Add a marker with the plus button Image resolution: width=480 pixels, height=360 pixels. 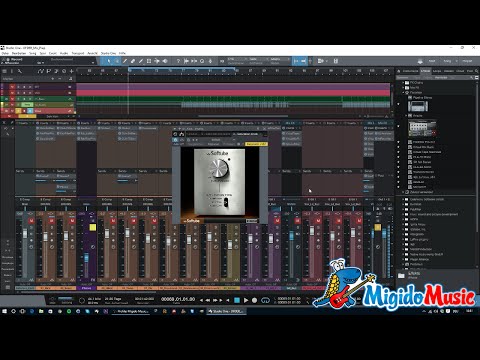tap(53, 79)
